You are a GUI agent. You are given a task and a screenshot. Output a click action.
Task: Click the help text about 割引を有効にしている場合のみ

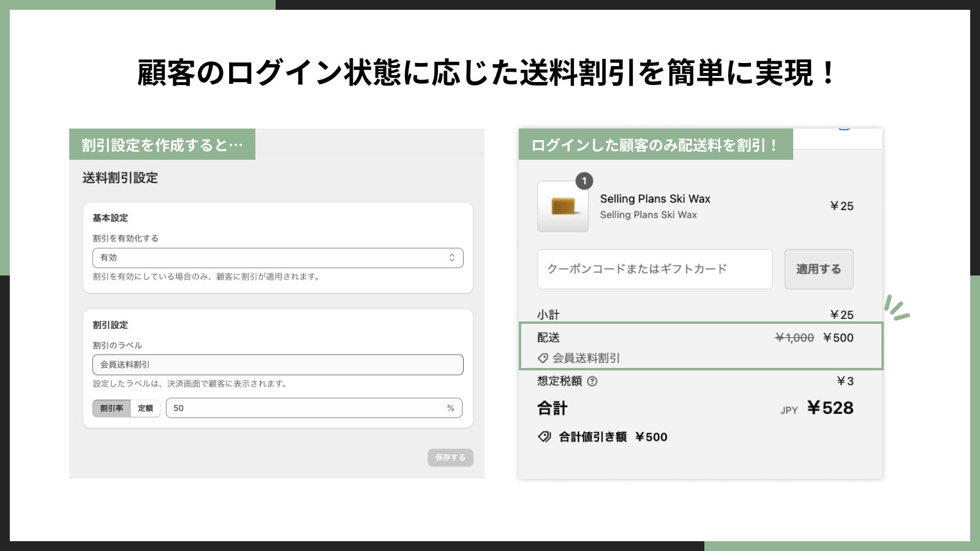pyautogui.click(x=207, y=277)
